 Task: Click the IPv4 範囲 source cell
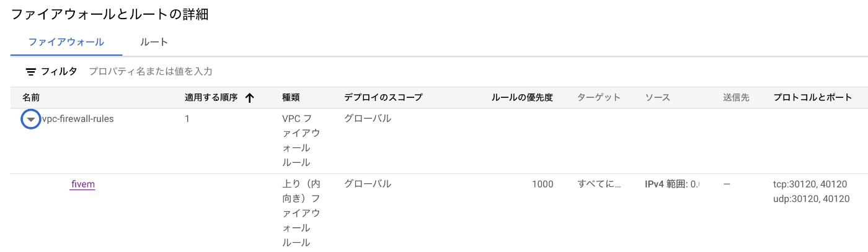point(672,185)
